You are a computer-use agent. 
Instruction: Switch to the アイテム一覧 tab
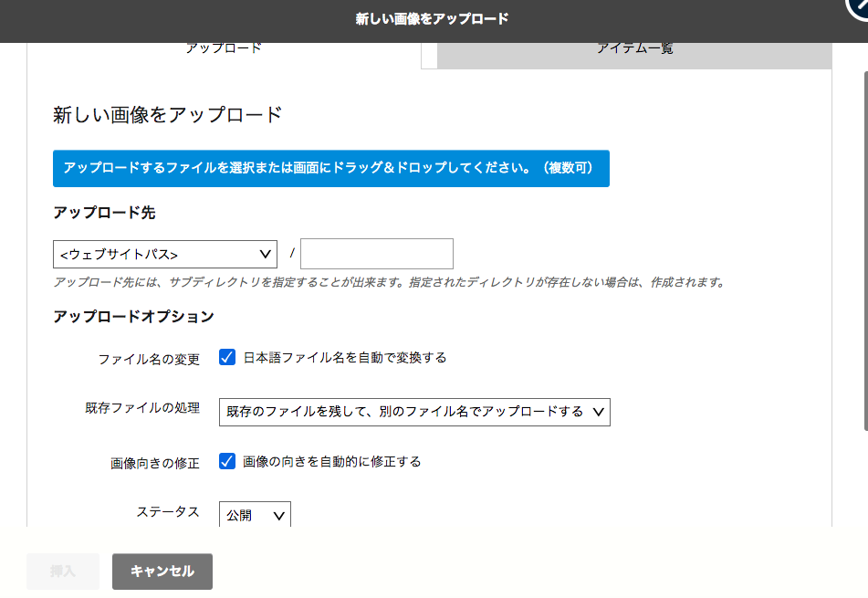pyautogui.click(x=635, y=47)
